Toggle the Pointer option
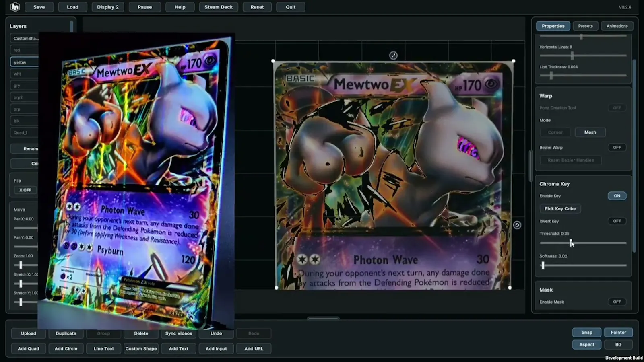 click(618, 333)
